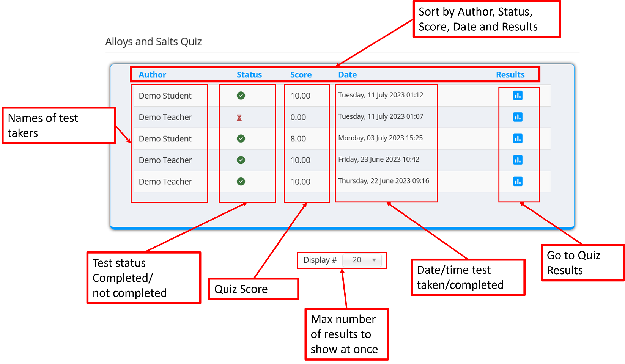Open the Display # dropdown
Screen dimensions: 625x364
(362, 260)
